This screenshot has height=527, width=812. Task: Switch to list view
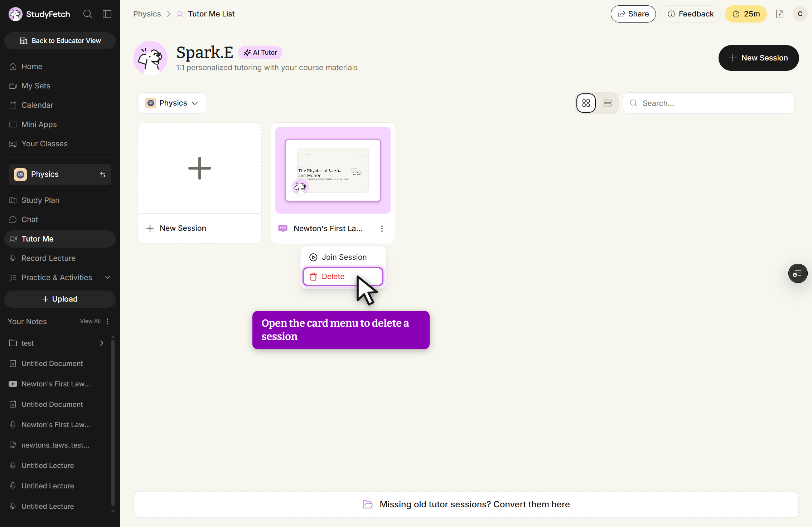tap(607, 103)
